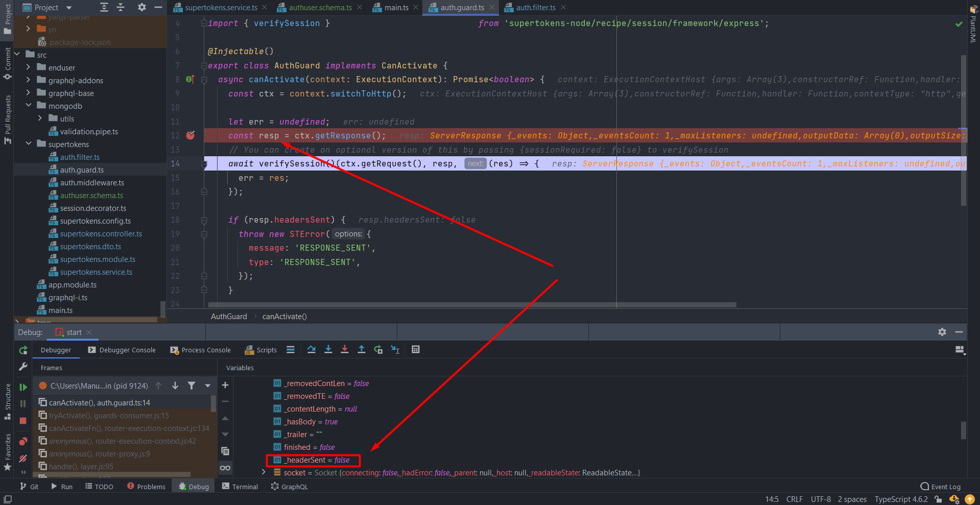Open the Terminal tool window
The height and width of the screenshot is (505, 980).
click(240, 487)
